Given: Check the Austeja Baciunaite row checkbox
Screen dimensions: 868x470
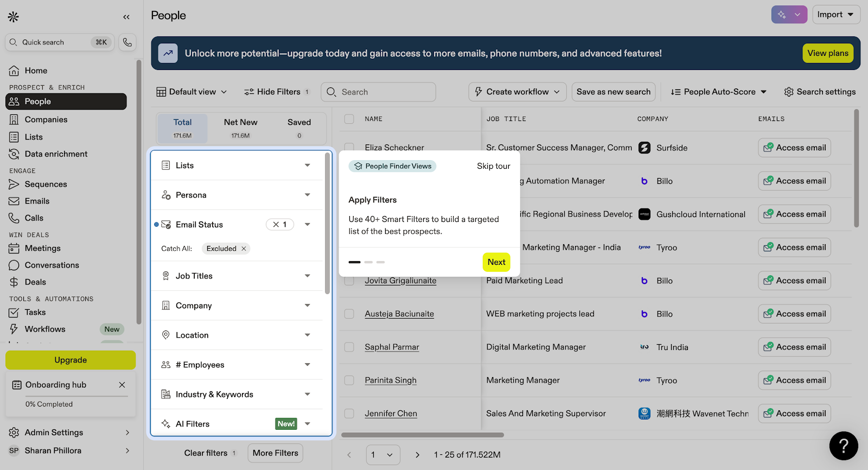Looking at the screenshot, I should [349, 314].
